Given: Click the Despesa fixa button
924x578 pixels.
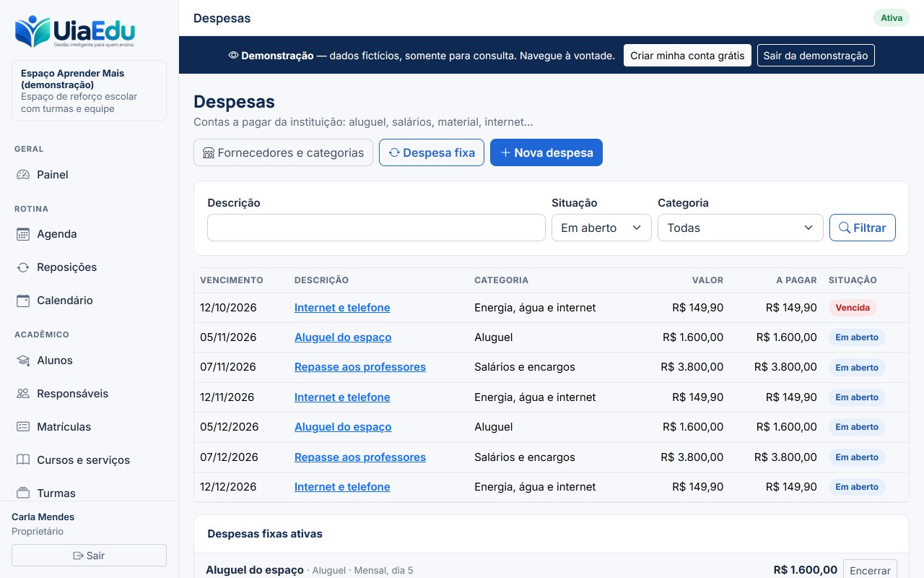Looking at the screenshot, I should coord(432,152).
